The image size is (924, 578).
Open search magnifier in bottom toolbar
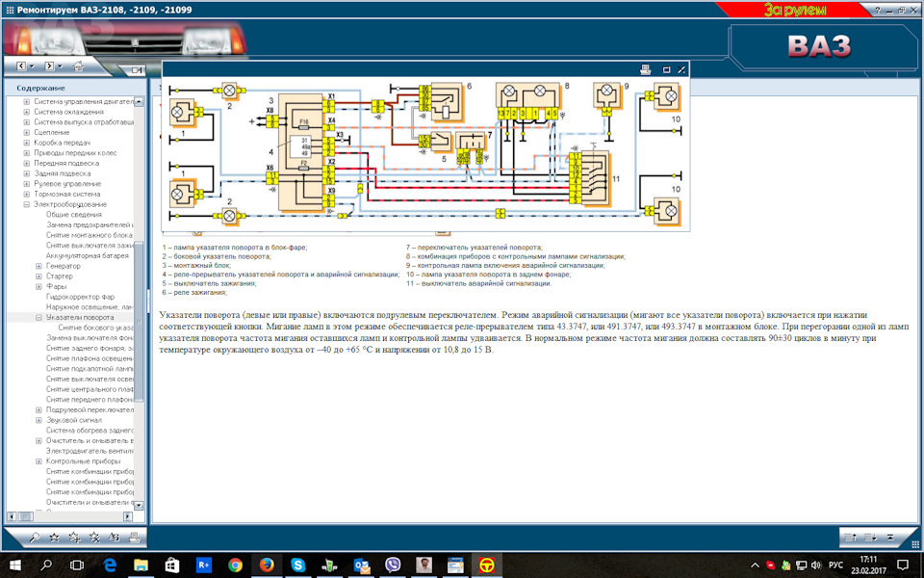tap(35, 538)
